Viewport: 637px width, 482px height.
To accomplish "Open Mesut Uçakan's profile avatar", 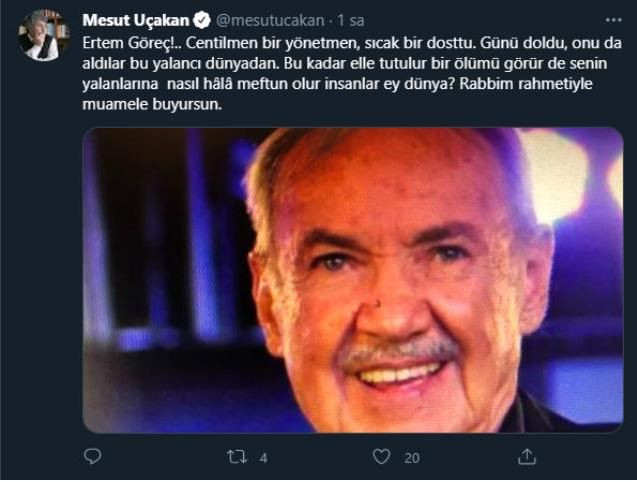I will pyautogui.click(x=43, y=35).
